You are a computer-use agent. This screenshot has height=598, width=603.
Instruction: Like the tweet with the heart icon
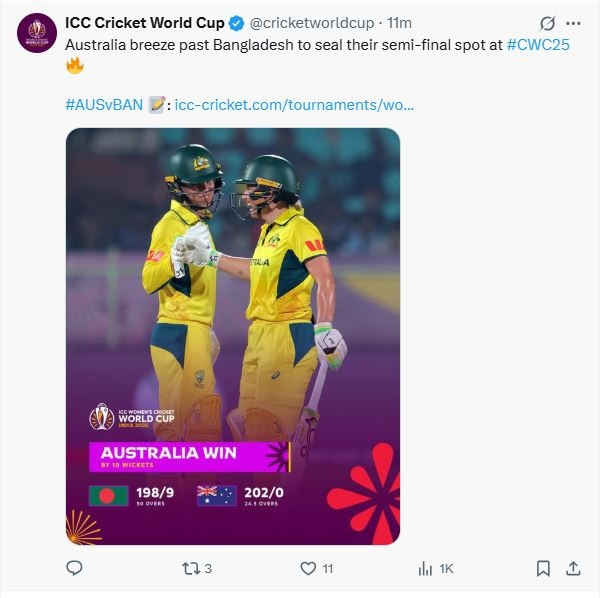pyautogui.click(x=308, y=568)
